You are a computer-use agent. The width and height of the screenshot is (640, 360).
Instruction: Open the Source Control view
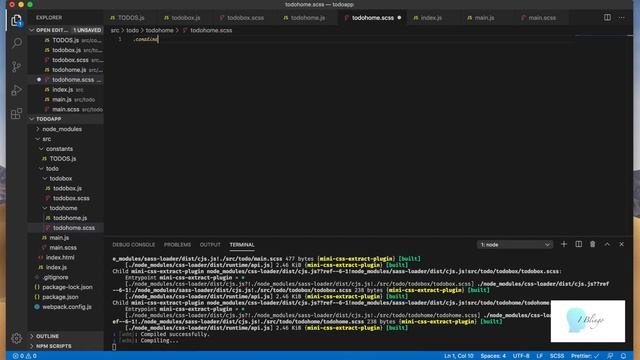pos(16,67)
